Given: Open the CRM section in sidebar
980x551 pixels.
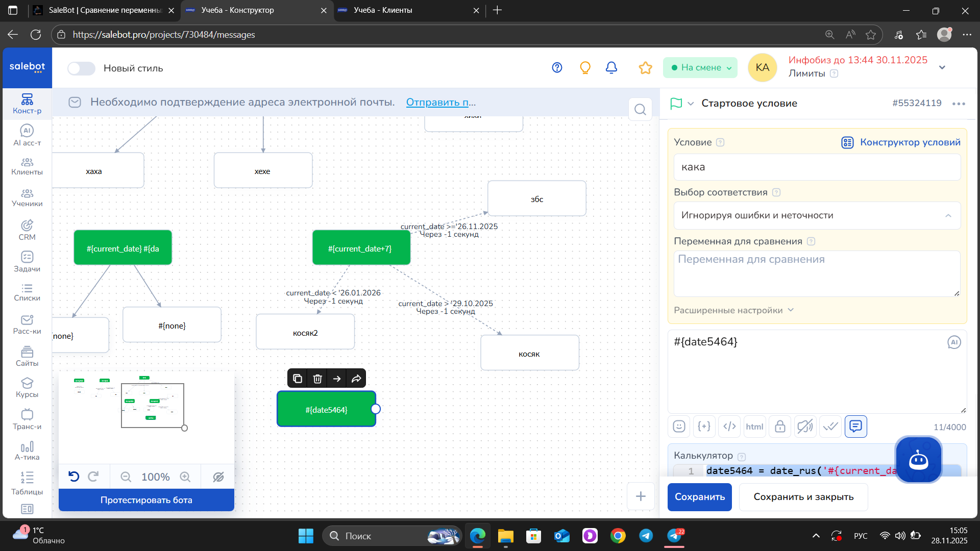Looking at the screenshot, I should tap(27, 230).
